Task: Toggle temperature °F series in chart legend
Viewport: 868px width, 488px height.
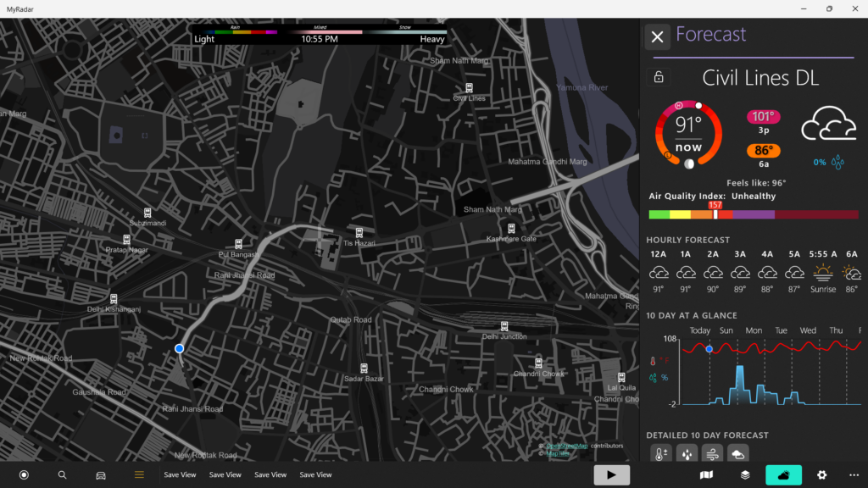Action: pos(658,360)
